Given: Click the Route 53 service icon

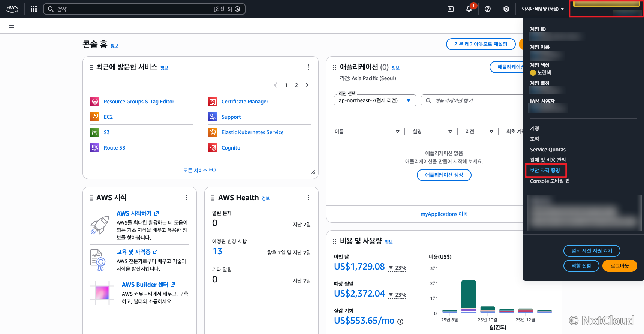Looking at the screenshot, I should (95, 148).
